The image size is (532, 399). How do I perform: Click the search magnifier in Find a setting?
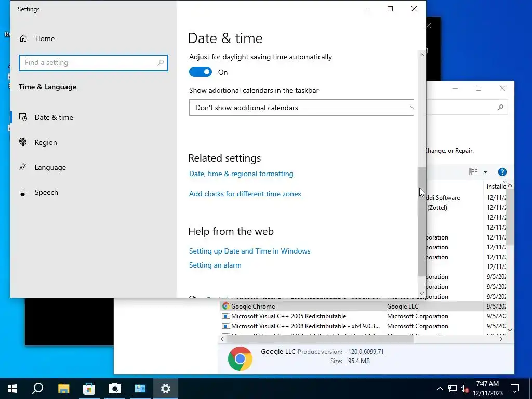[161, 63]
